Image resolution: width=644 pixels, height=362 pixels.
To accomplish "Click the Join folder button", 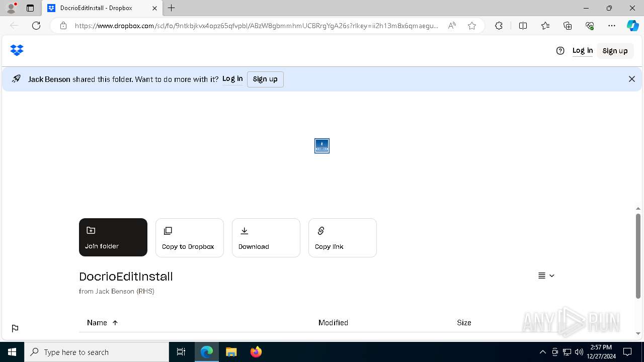I will pos(113,237).
